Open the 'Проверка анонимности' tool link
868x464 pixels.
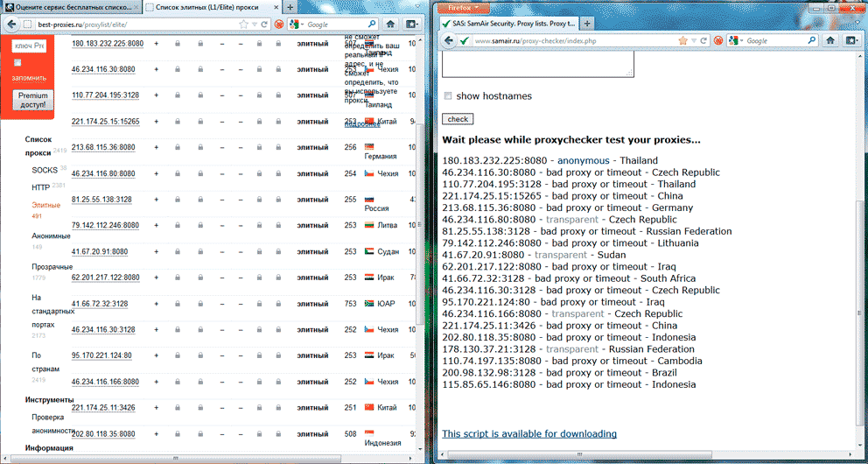53,424
